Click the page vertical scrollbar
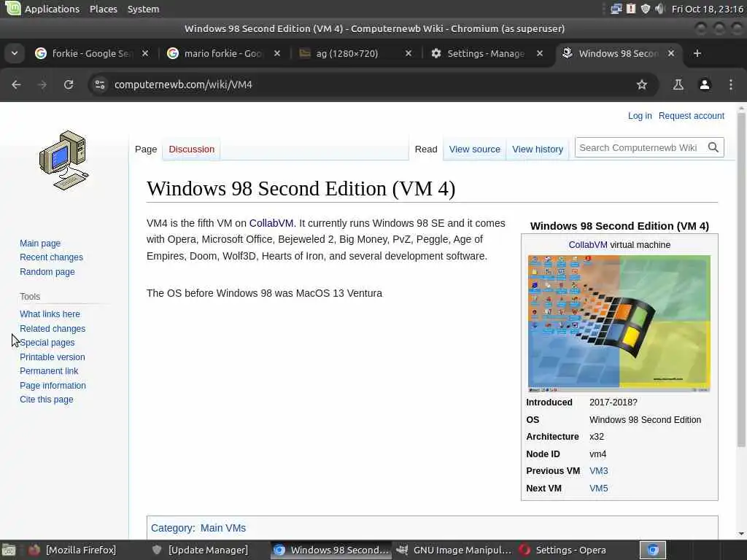 [741, 281]
